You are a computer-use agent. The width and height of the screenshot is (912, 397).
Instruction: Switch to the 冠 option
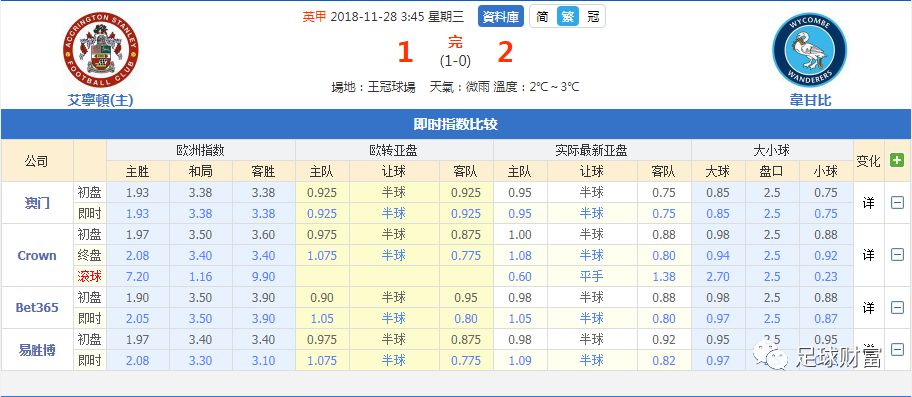point(593,16)
